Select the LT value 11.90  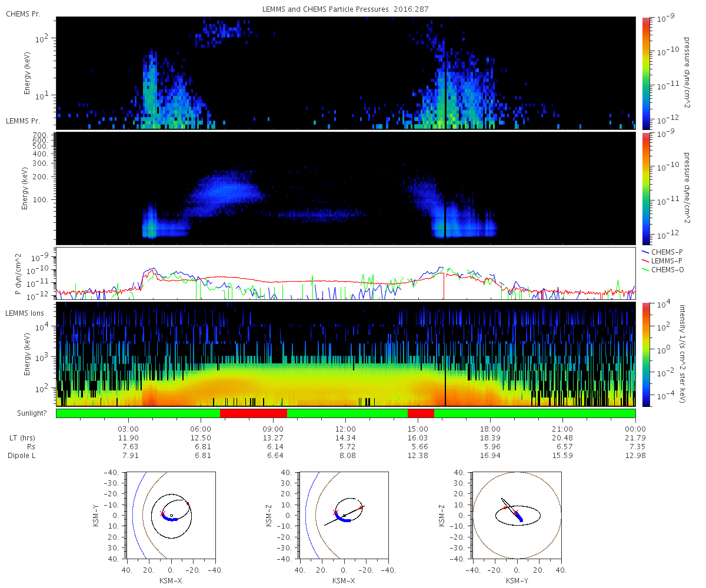pos(128,438)
